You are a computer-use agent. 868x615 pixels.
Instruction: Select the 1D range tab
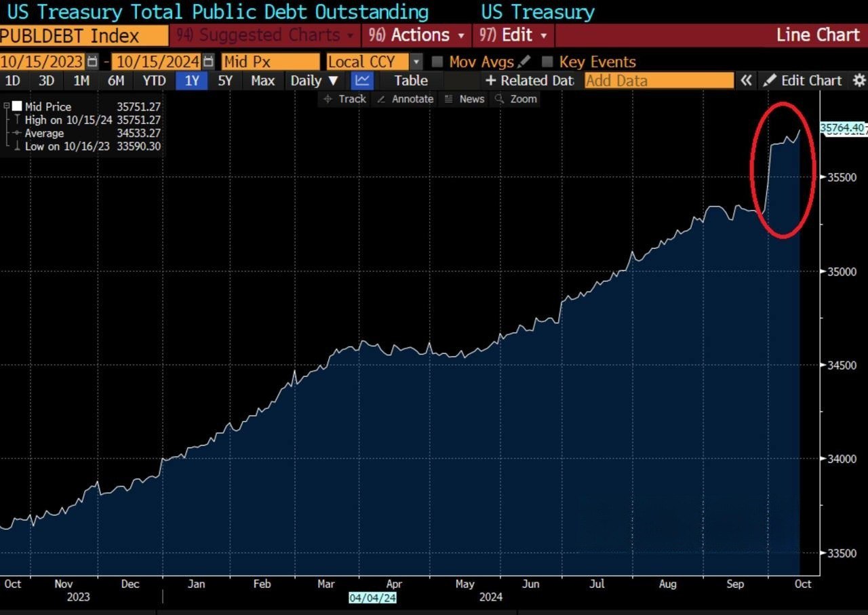tap(13, 80)
